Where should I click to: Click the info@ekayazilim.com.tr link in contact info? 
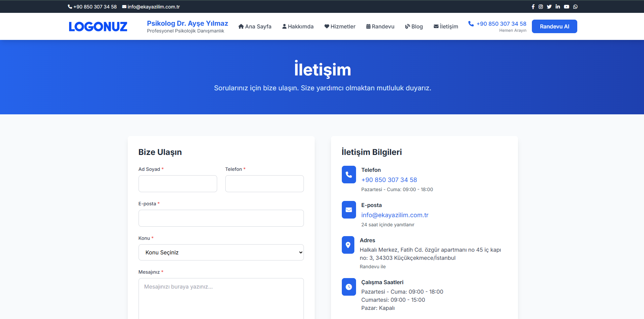click(x=395, y=215)
